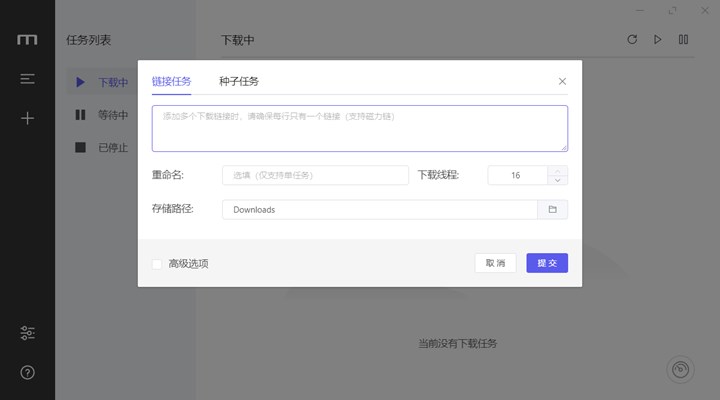Click the 当前没有下载任务 empty message

pos(458,344)
